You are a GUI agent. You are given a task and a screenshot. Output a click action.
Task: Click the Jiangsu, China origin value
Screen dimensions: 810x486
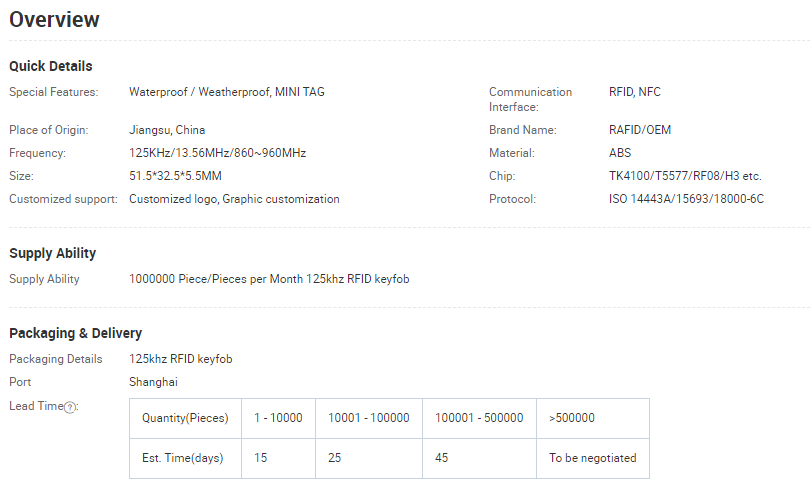167,130
